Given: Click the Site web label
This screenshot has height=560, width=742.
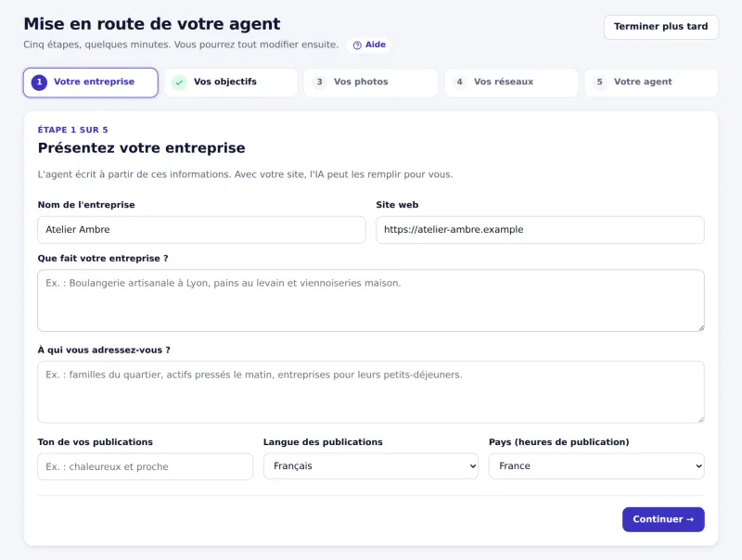Looking at the screenshot, I should (x=397, y=205).
